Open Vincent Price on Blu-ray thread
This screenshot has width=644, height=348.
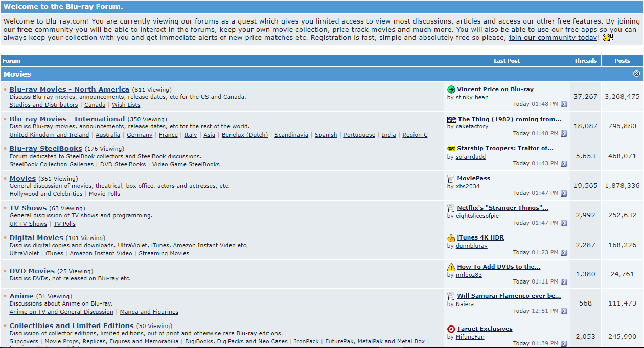tap(495, 89)
